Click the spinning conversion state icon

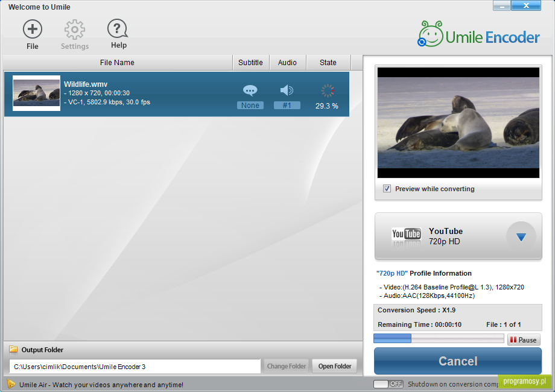[x=328, y=91]
